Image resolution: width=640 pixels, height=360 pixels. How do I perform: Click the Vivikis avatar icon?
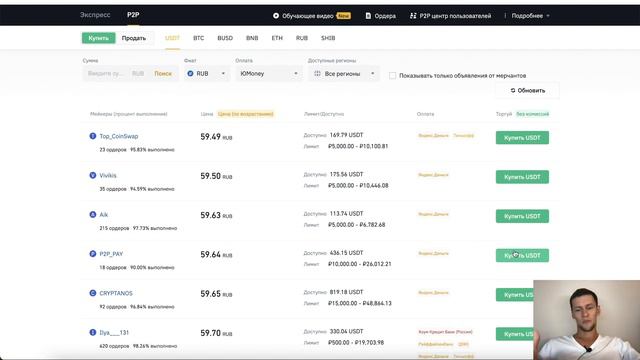[93, 175]
